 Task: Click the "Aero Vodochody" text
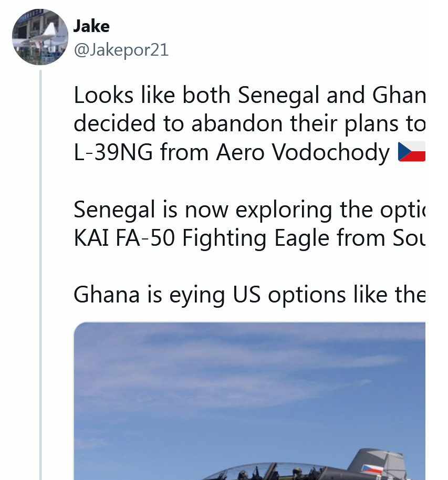pyautogui.click(x=301, y=152)
